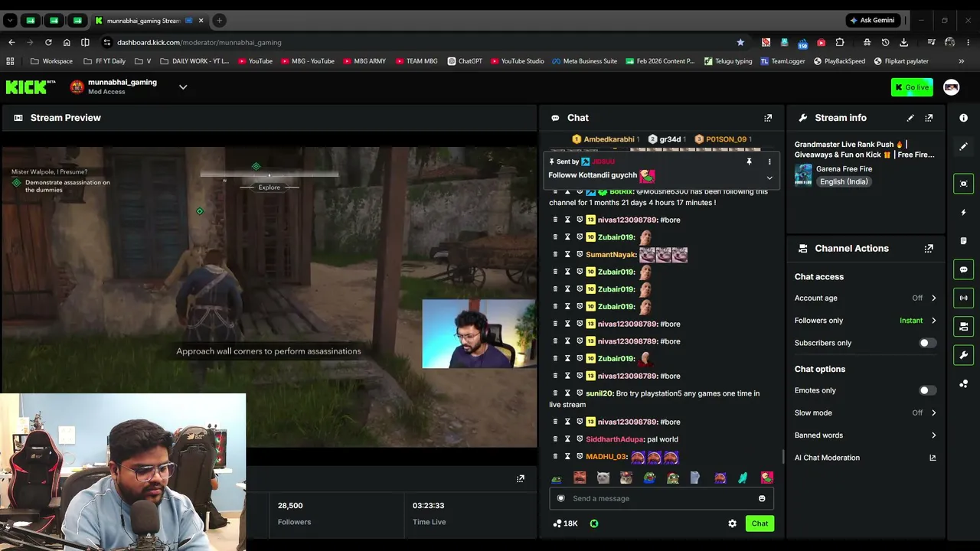Expand Followers only settings chevron

pos(933,321)
